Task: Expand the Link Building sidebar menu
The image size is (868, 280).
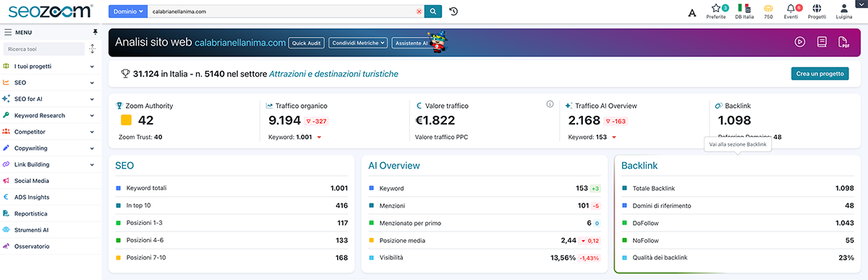Action: click(50, 164)
